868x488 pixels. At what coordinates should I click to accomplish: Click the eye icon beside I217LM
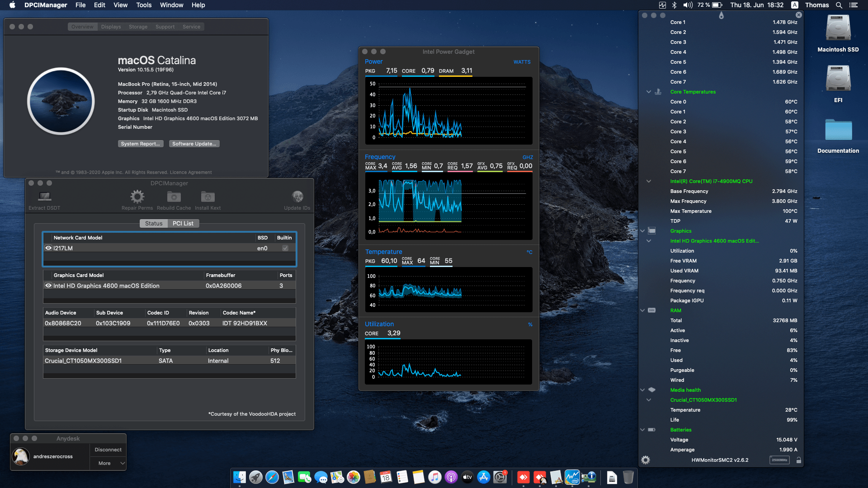pos(48,248)
